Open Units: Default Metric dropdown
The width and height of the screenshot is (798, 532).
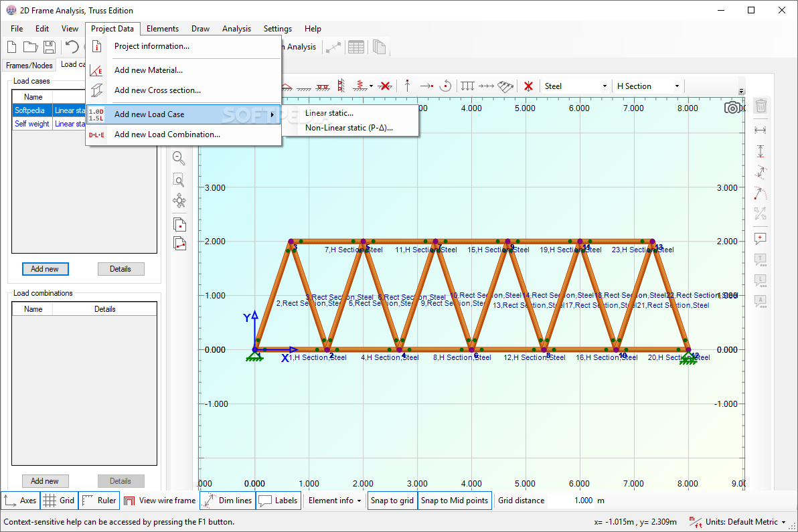(738, 522)
